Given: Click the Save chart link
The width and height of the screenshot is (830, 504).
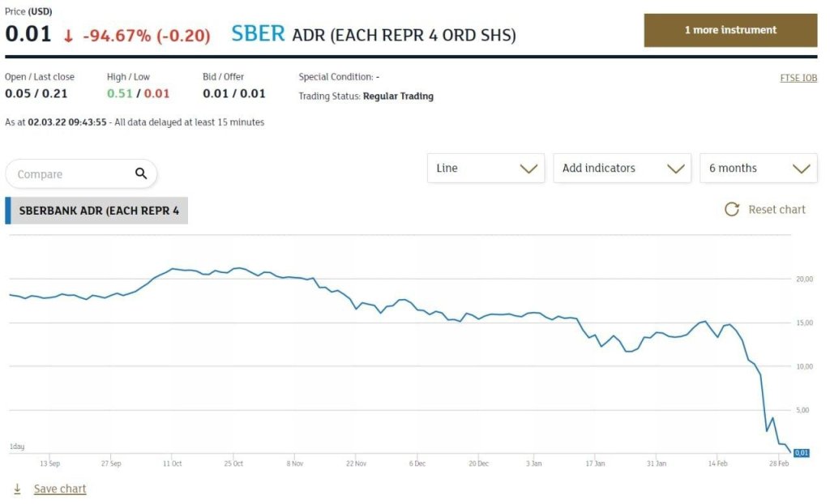Looking at the screenshot, I should (60, 489).
